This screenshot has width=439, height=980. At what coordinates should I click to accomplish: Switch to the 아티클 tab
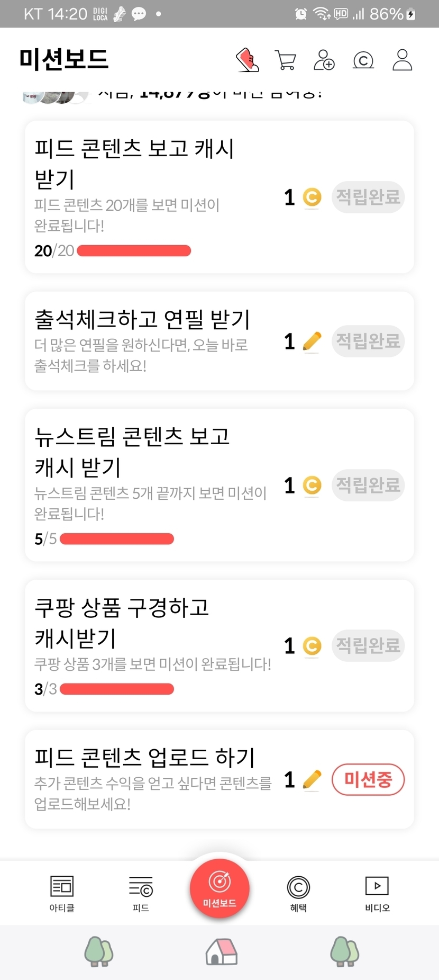click(x=62, y=893)
